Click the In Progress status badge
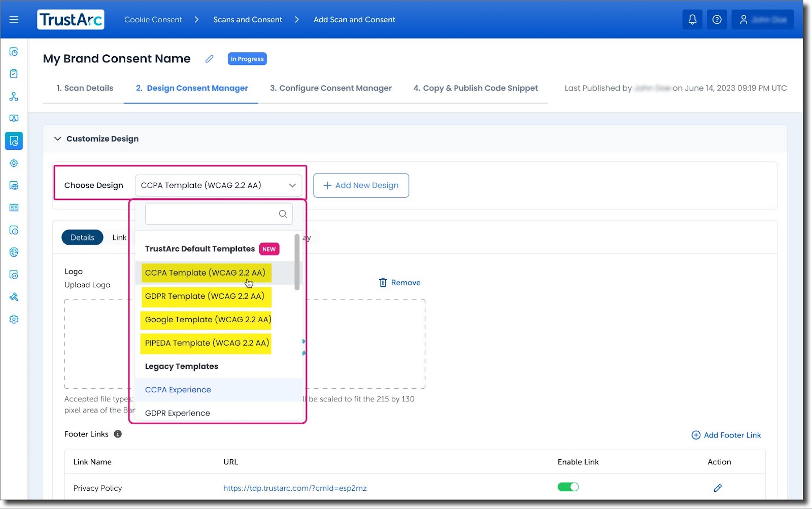The height and width of the screenshot is (509, 812). coord(247,58)
